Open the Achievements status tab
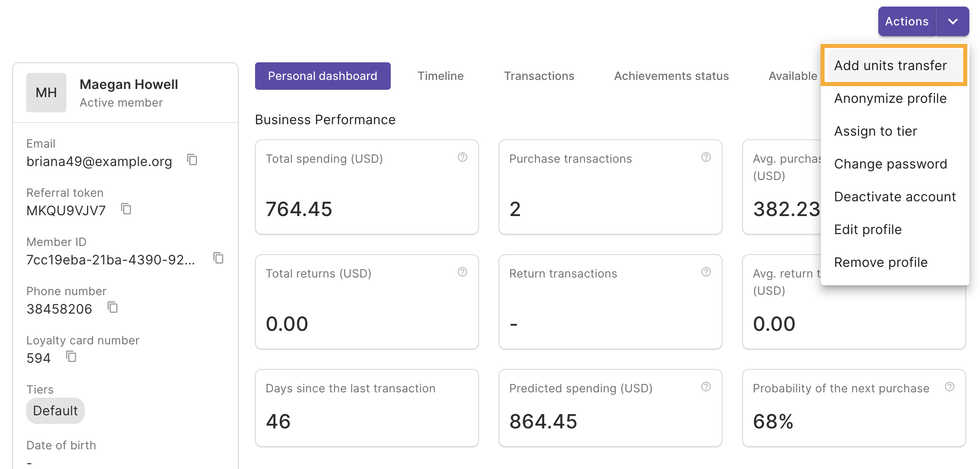Image resolution: width=980 pixels, height=469 pixels. (671, 76)
